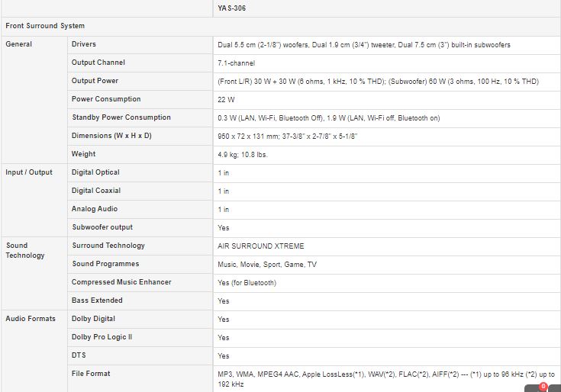Select the AIR SURROUND XTREME value
Viewport: 561px width, 392px height.
pos(261,246)
